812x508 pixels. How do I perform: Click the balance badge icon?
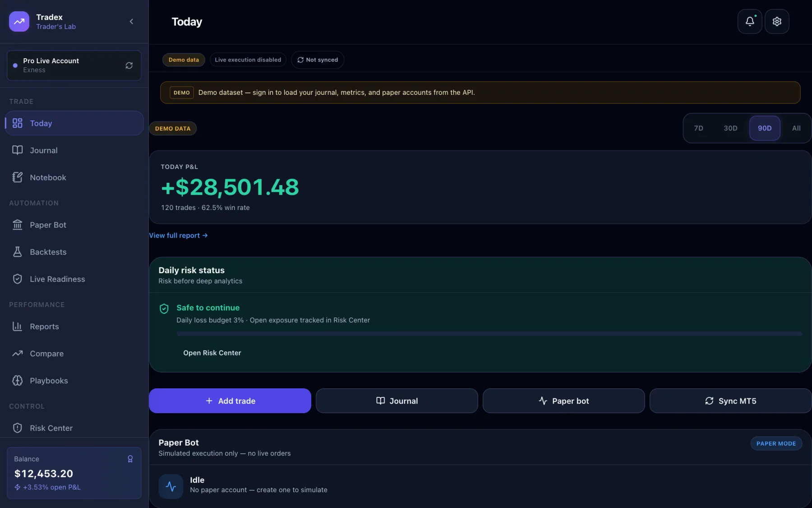point(130,459)
